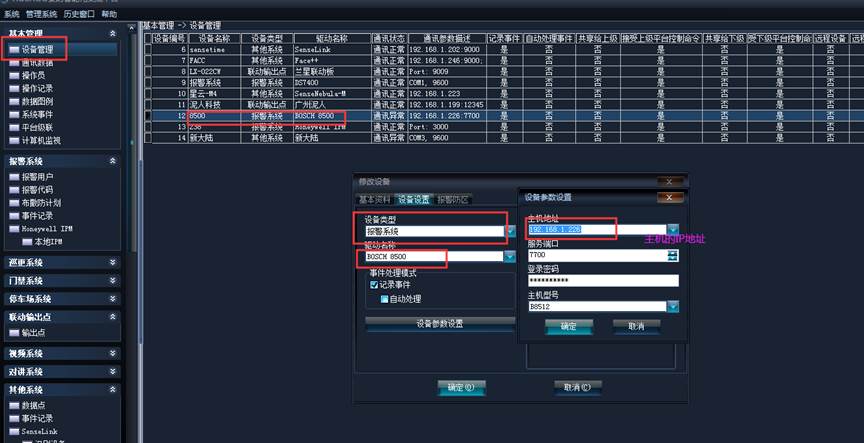Image resolution: width=864 pixels, height=443 pixels.
Task: Open the 主机型号 B8512 dropdown
Action: coord(673,306)
